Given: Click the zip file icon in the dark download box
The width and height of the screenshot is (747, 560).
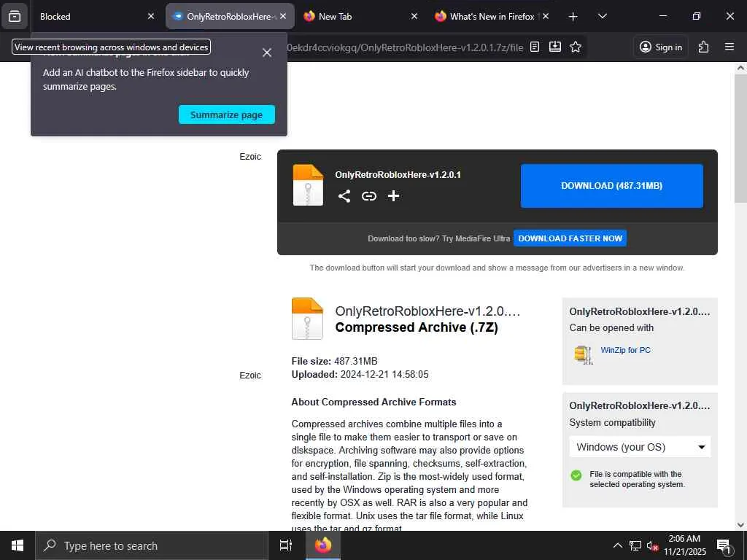Looking at the screenshot, I should point(308,184).
